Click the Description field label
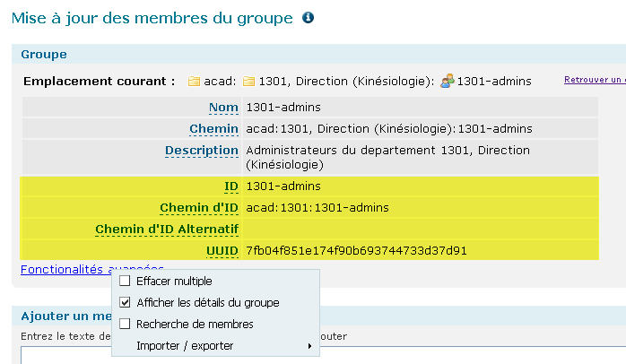 202,151
